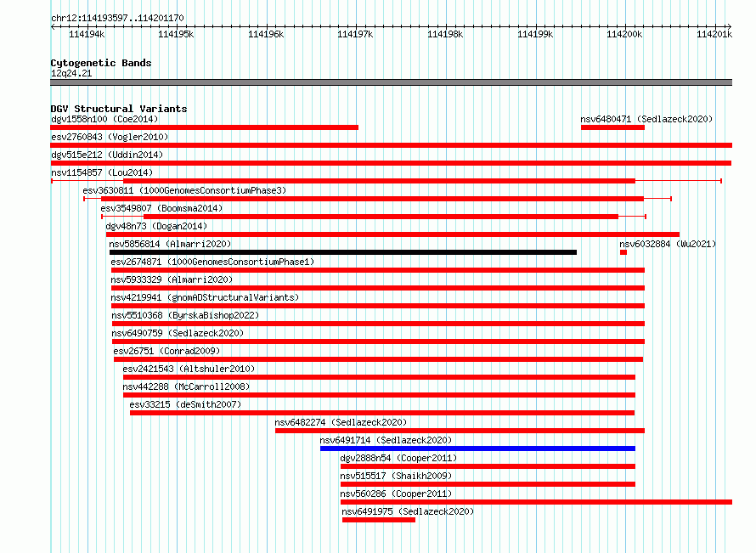Click the 114195k ruler position
This screenshot has width=756, height=553.
click(176, 34)
